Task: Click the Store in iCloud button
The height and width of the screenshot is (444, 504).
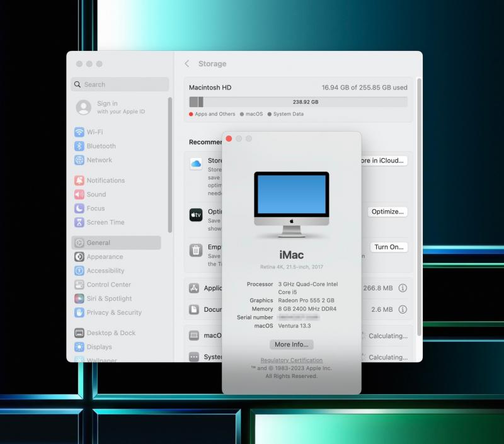Action: pyautogui.click(x=384, y=161)
